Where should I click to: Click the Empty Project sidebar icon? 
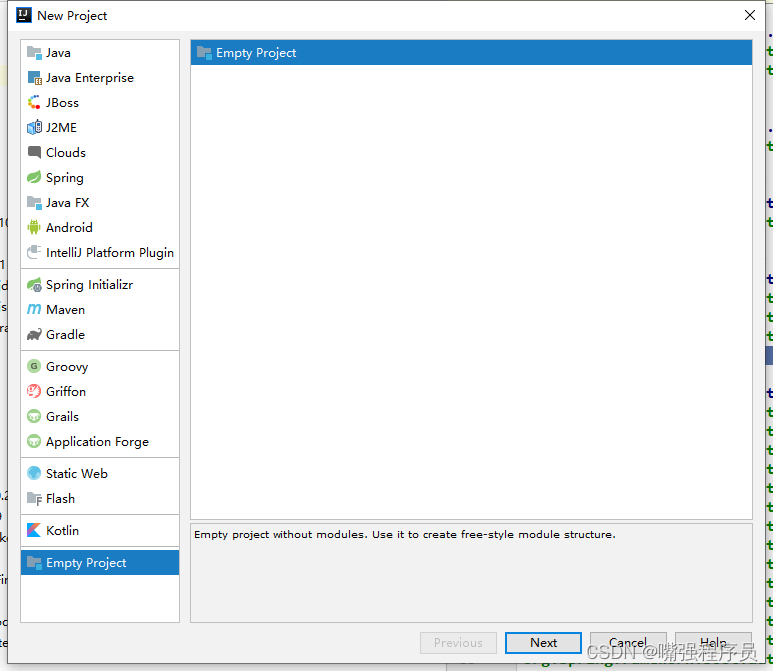click(34, 563)
